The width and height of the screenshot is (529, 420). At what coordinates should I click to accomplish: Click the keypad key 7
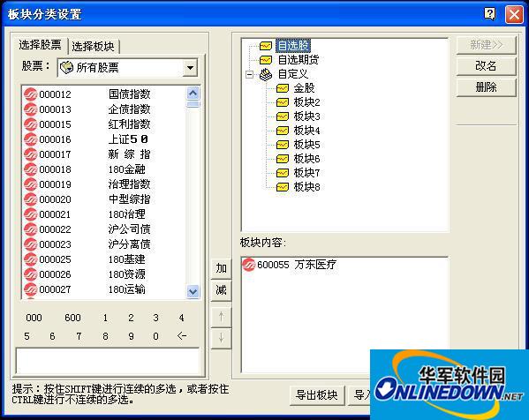pos(79,336)
